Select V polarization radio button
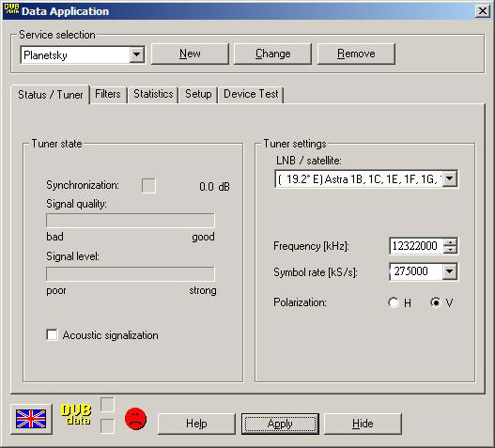 click(435, 302)
